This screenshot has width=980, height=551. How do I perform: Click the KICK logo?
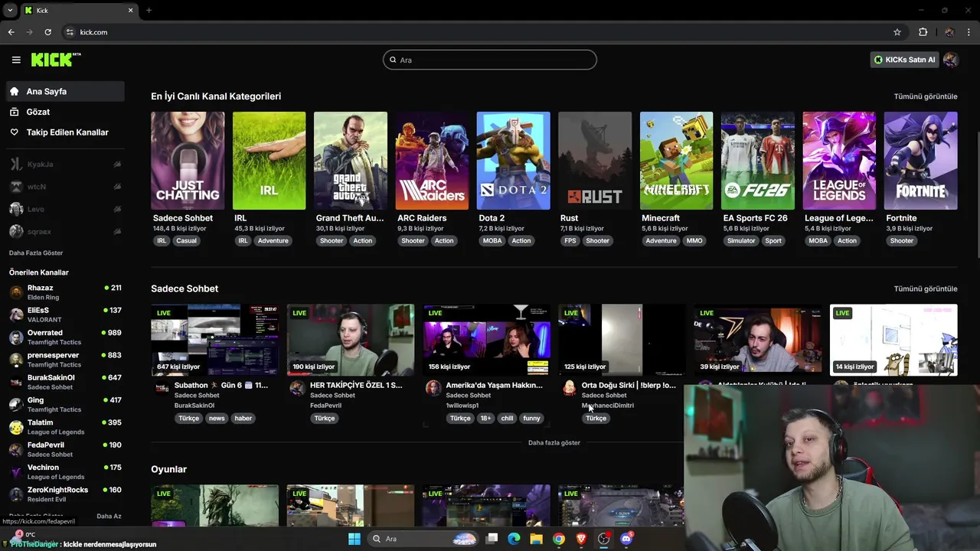tap(55, 60)
